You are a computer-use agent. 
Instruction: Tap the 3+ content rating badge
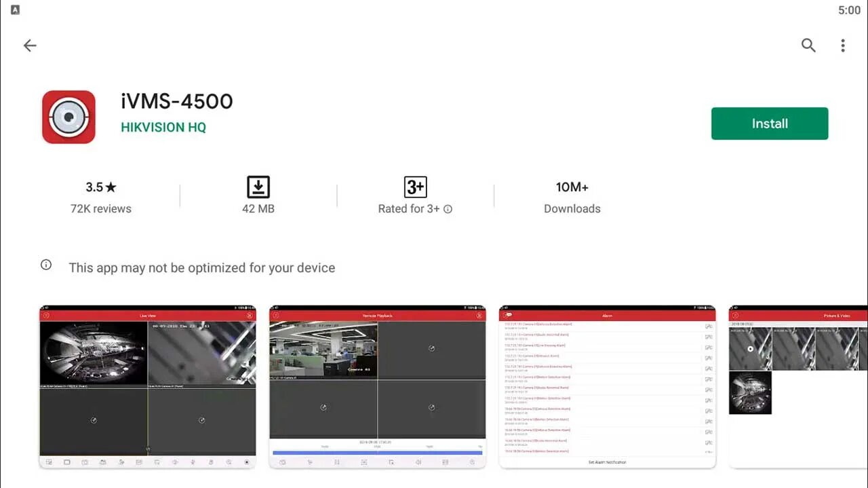tap(415, 187)
